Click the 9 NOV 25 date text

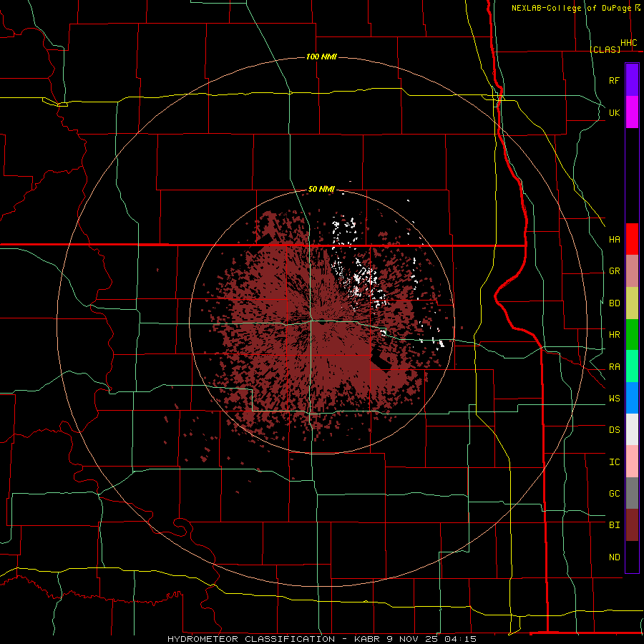(x=413, y=639)
